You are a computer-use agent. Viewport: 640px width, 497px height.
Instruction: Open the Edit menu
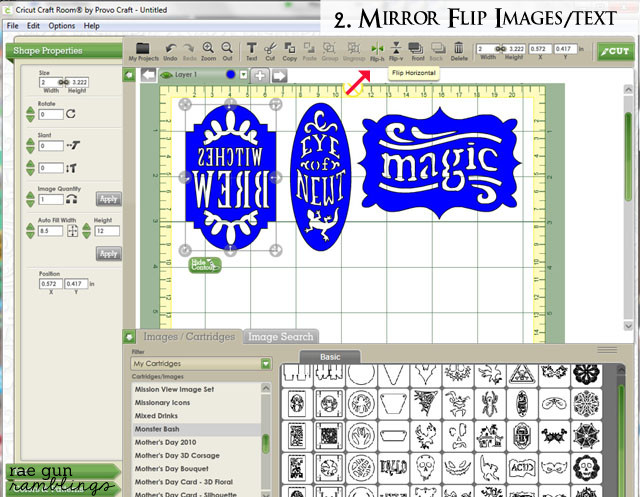[33, 26]
